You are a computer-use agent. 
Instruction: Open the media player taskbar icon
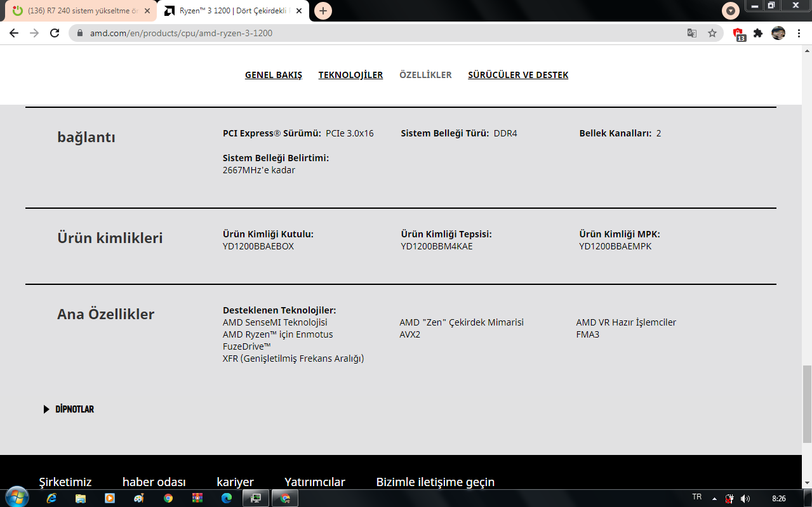coord(110,498)
